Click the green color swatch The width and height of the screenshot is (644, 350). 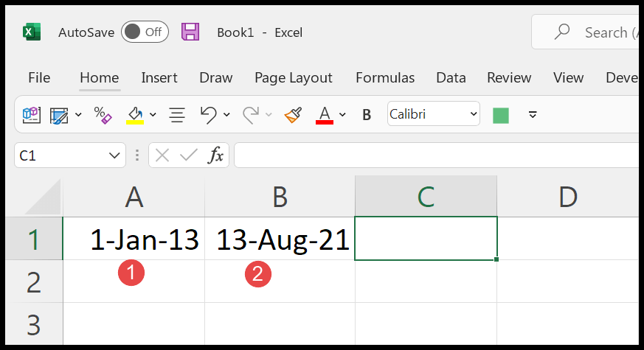tap(501, 114)
